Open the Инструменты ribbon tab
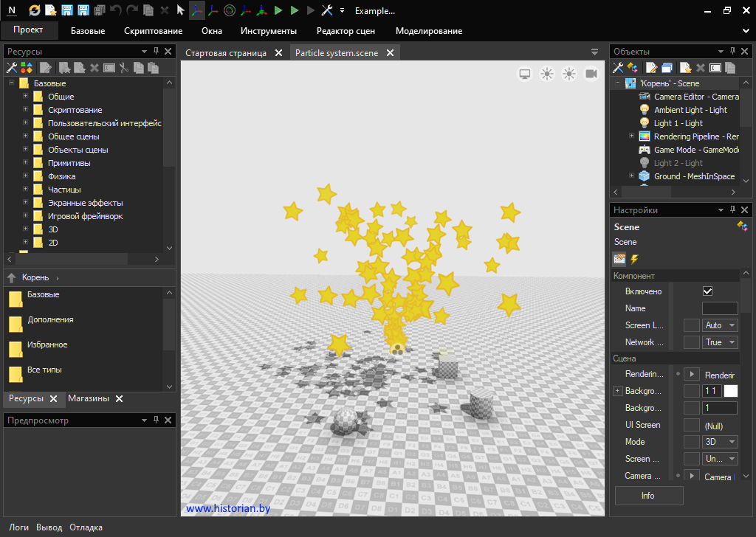Viewport: 756px width, 537px height. pyautogui.click(x=268, y=31)
